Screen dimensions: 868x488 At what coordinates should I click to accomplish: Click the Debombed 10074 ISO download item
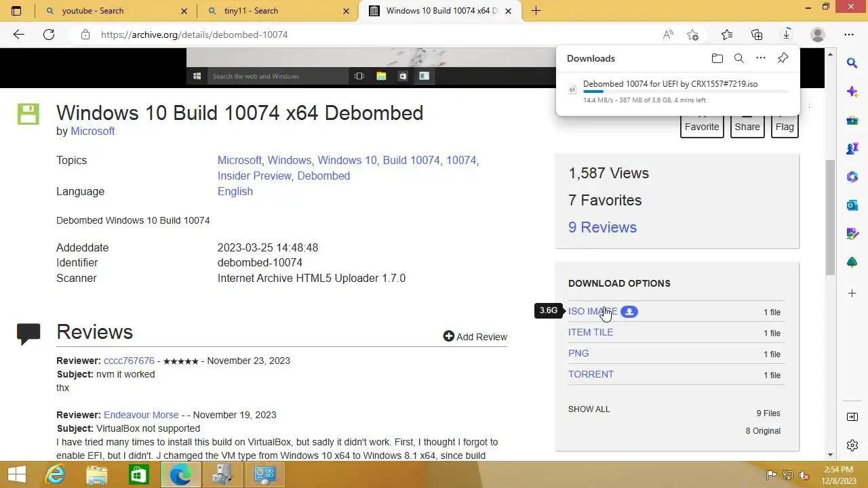coord(677,92)
